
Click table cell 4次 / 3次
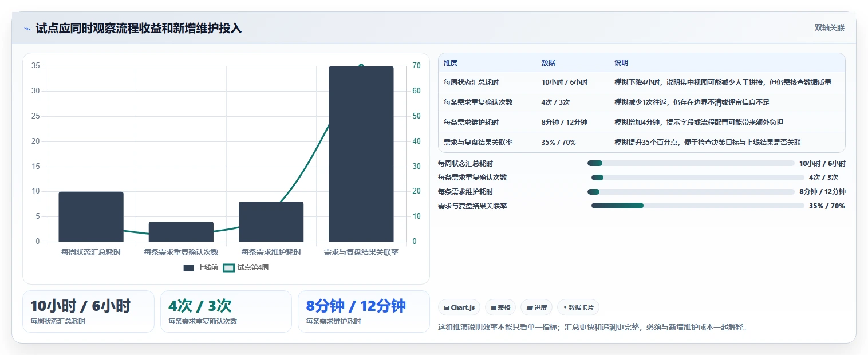pyautogui.click(x=555, y=102)
